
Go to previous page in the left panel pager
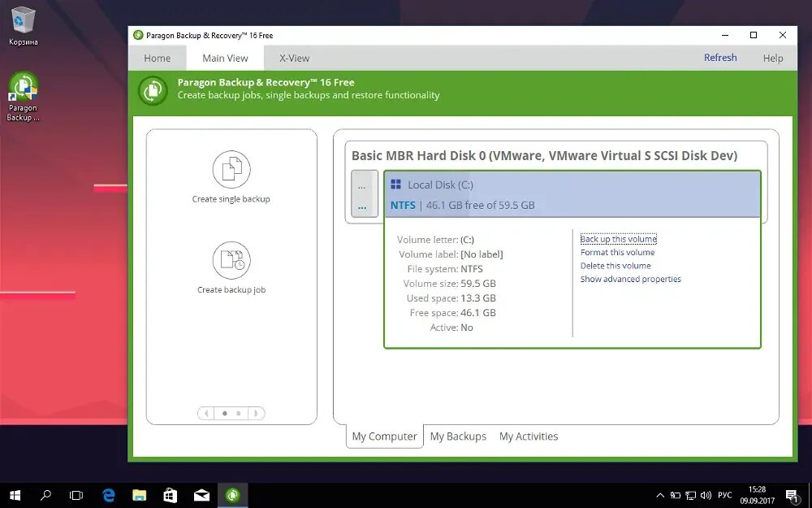click(206, 413)
